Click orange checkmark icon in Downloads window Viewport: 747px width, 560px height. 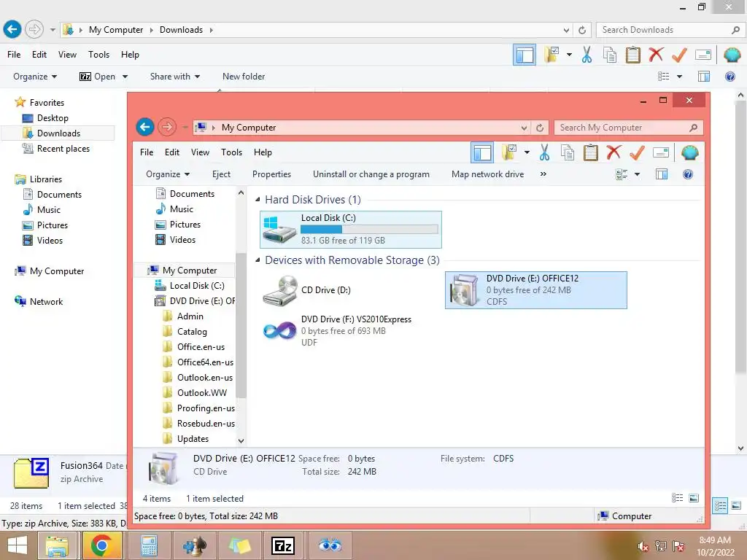coord(679,54)
